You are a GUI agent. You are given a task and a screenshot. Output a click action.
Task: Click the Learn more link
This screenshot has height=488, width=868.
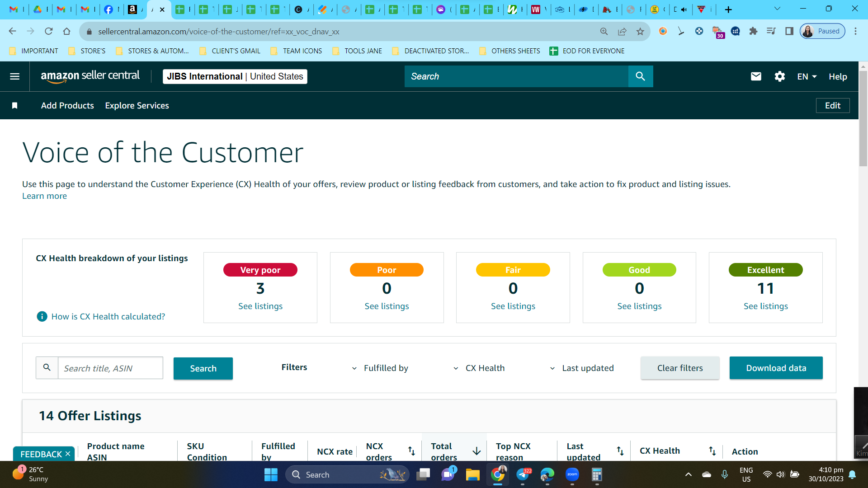(x=44, y=196)
